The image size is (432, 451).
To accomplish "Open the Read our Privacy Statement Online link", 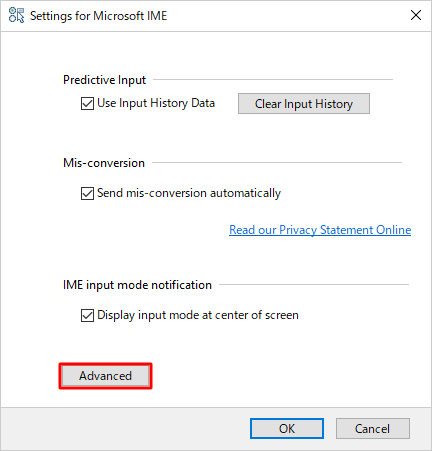I will [x=320, y=230].
